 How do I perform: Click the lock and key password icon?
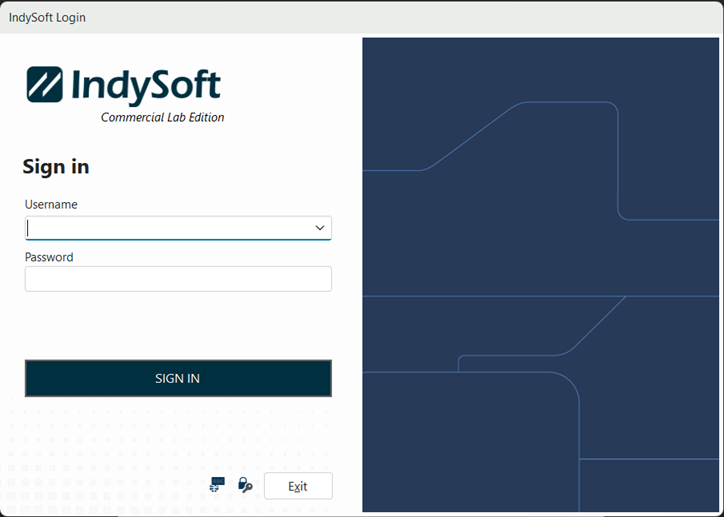pos(245,485)
